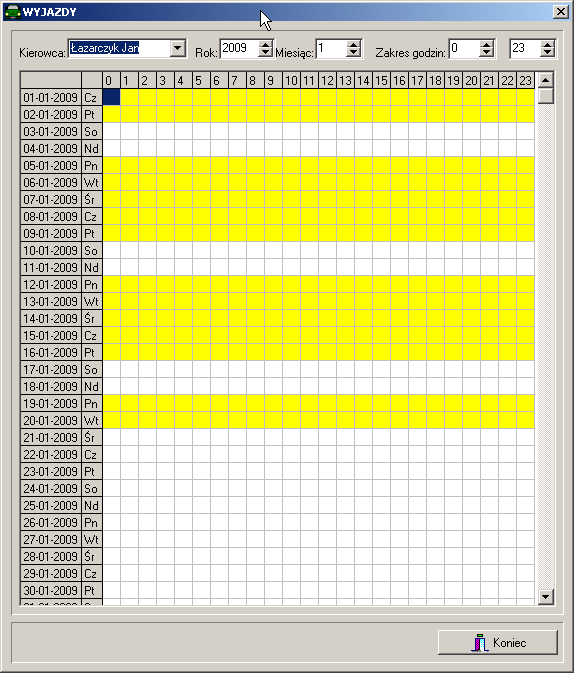Decrease the Rok year value

coord(266,52)
